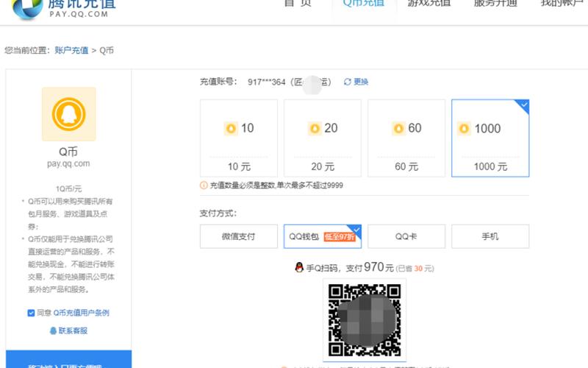Image resolution: width=588 pixels, height=368 pixels.
Task: Click the pay.qq.com text under Q币
Action: (68, 163)
